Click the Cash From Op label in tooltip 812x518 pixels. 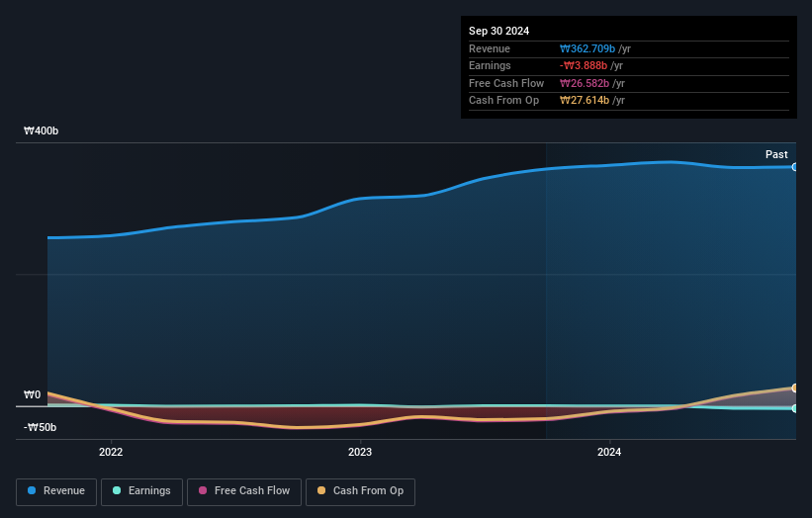pos(503,101)
